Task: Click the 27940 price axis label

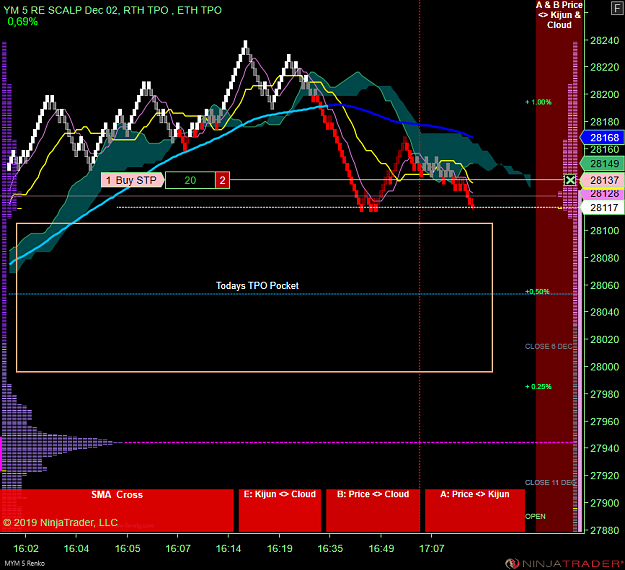Action: 605,448
